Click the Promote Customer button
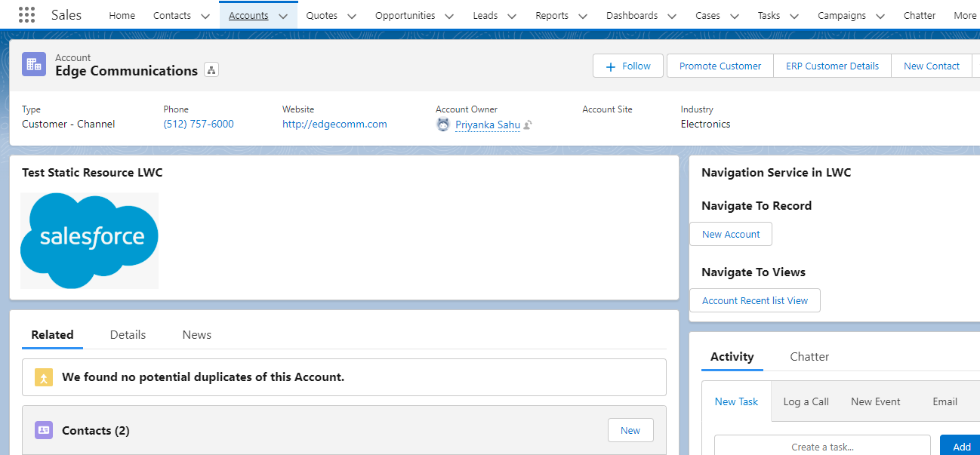This screenshot has height=455, width=980. coord(720,66)
